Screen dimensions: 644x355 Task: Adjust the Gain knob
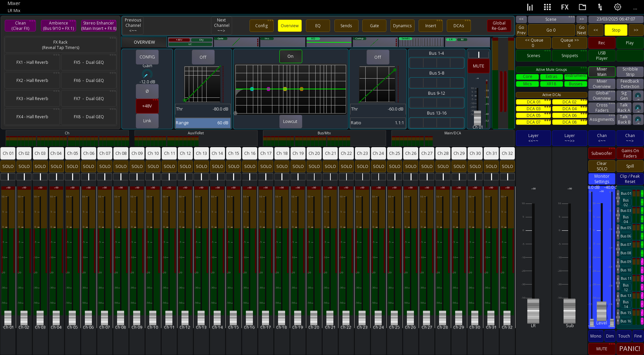pyautogui.click(x=147, y=75)
